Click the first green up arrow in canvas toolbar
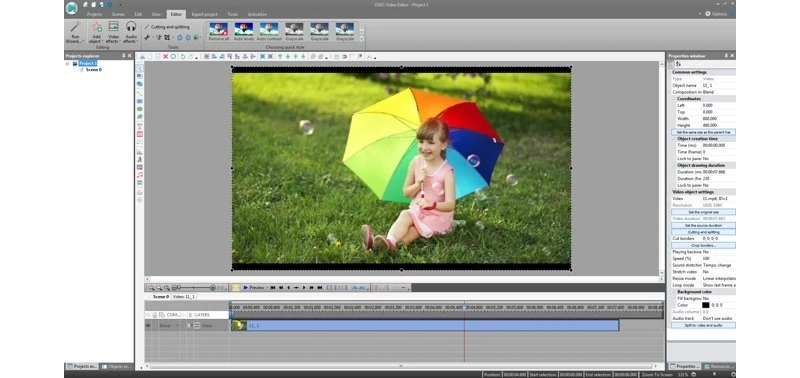The image size is (800, 378). (280, 57)
